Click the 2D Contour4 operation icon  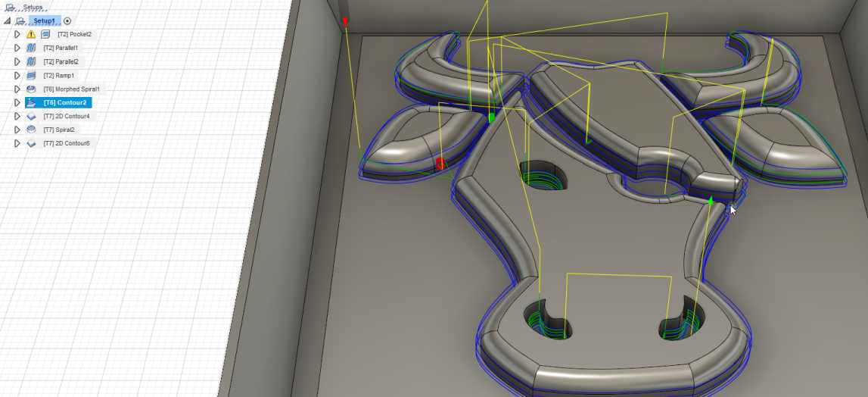(x=32, y=117)
